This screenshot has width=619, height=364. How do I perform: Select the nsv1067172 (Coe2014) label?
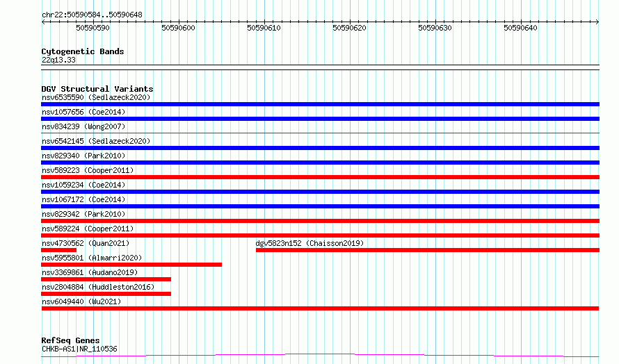83,199
